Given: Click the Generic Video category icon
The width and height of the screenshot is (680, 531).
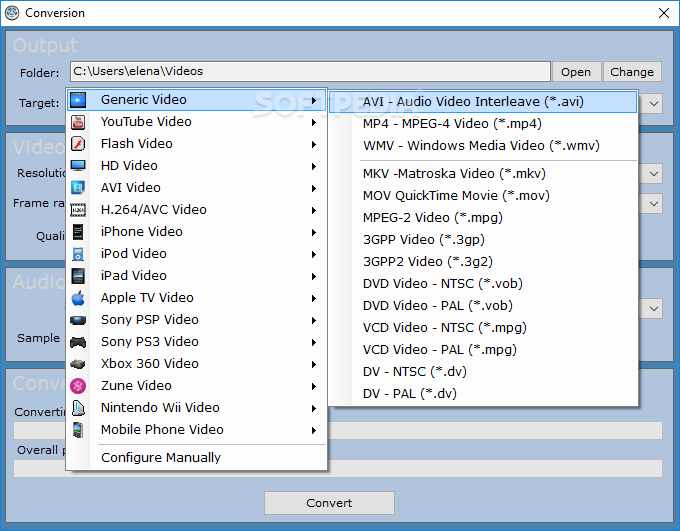Looking at the screenshot, I should click(x=78, y=100).
